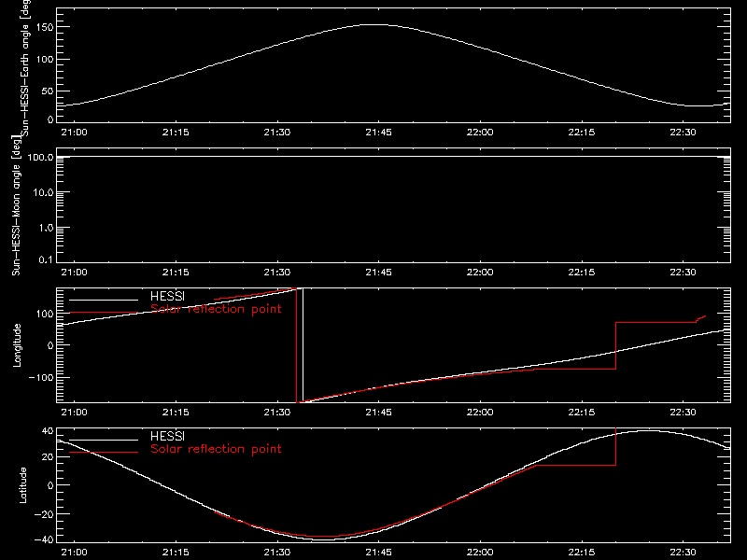Click 21:00 label under Moon angle plot
The image size is (747, 560).
tap(75, 273)
